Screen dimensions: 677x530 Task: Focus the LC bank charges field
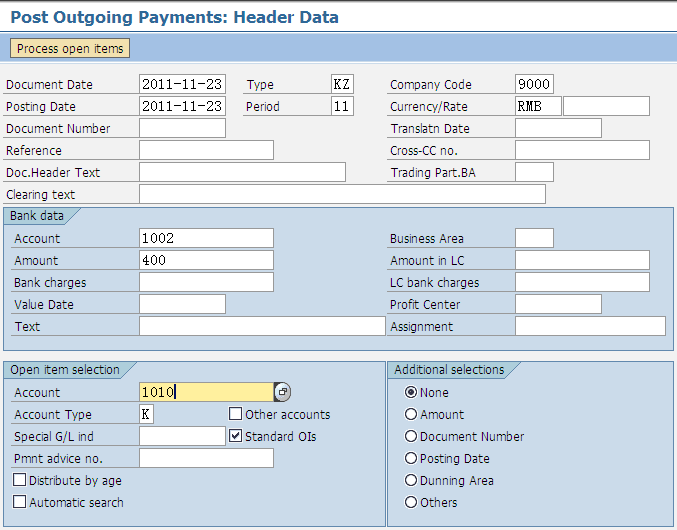[x=582, y=282]
